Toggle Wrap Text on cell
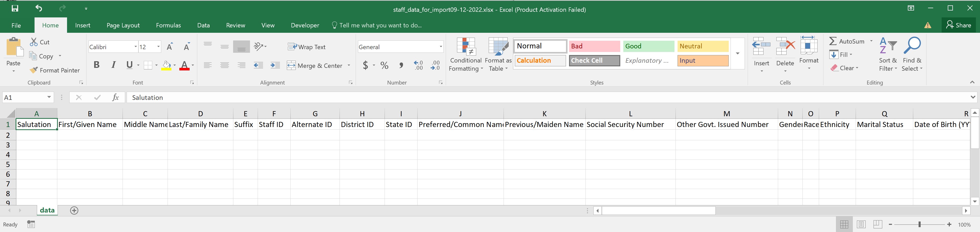Screen dimensions: 980x232 (307, 47)
